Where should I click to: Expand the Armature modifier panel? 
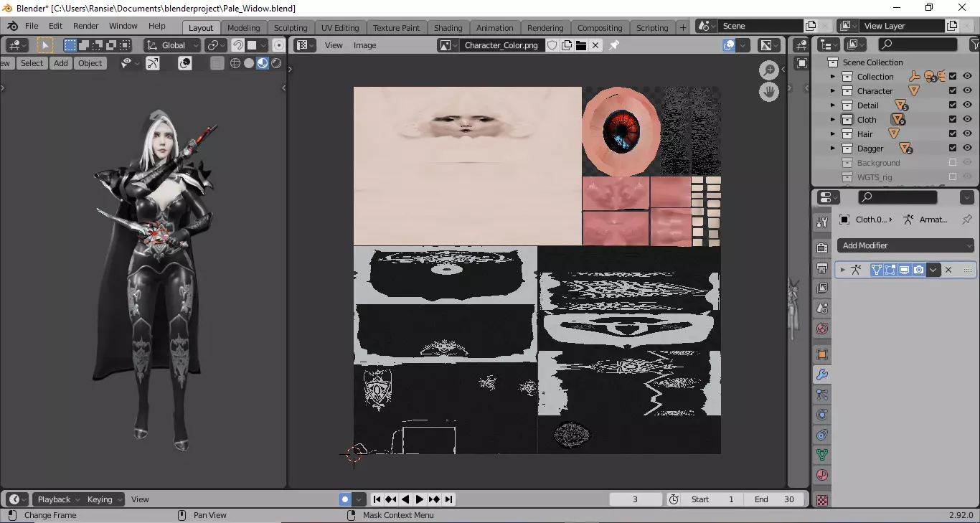843,270
